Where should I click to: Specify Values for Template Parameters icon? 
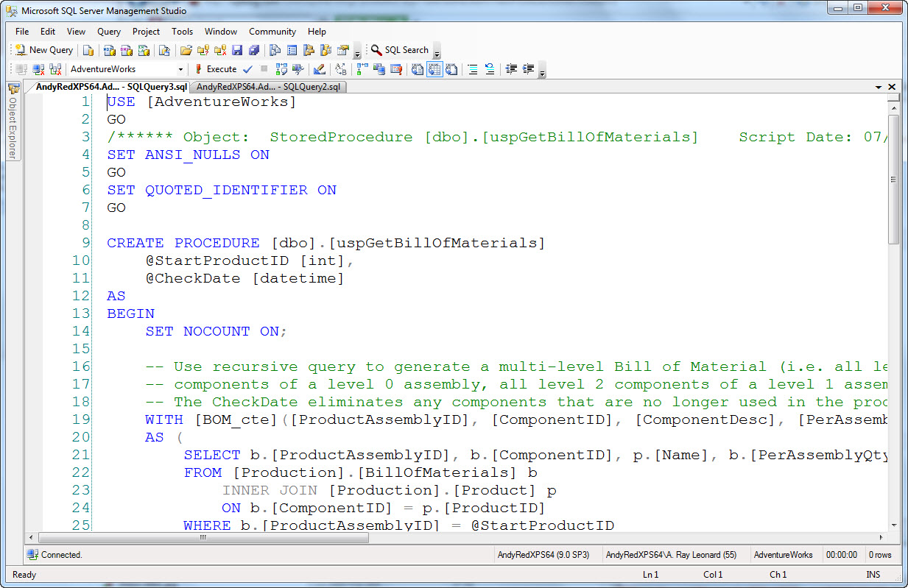tap(340, 69)
